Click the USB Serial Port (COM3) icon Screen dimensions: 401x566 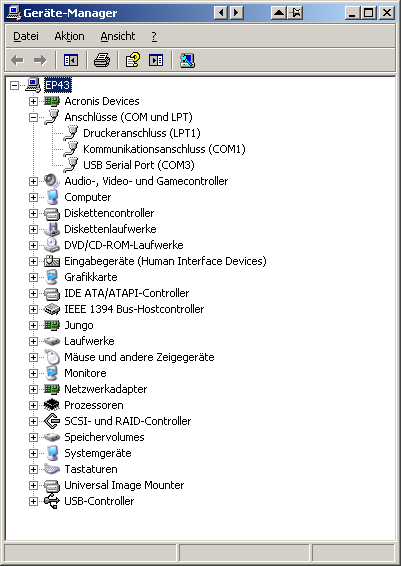tap(70, 165)
